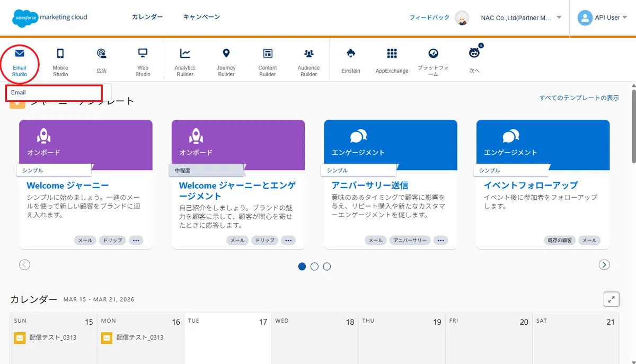Select the Friday 20 calendar cell
The width and height of the screenshot is (636, 364).
(x=488, y=338)
